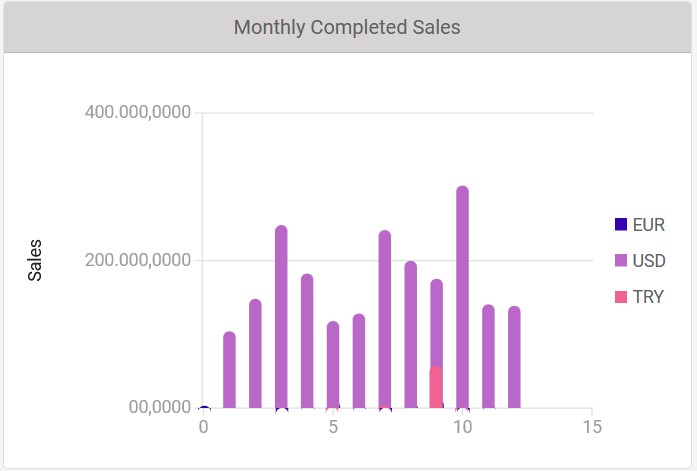Click the USD legend color swatch
The height and width of the screenshot is (471, 697).
tap(620, 261)
